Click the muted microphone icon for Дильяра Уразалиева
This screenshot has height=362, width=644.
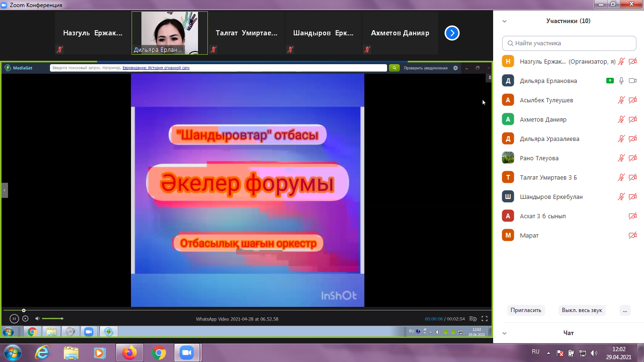[x=621, y=139]
